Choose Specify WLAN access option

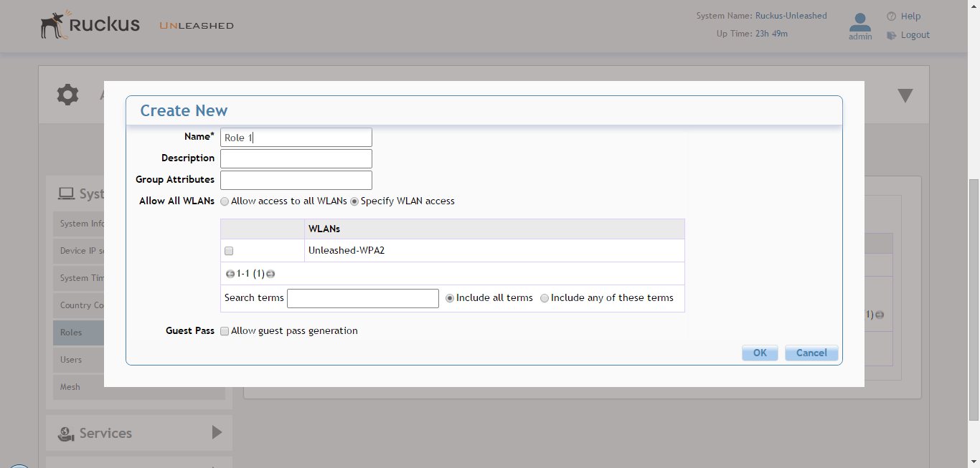(354, 201)
